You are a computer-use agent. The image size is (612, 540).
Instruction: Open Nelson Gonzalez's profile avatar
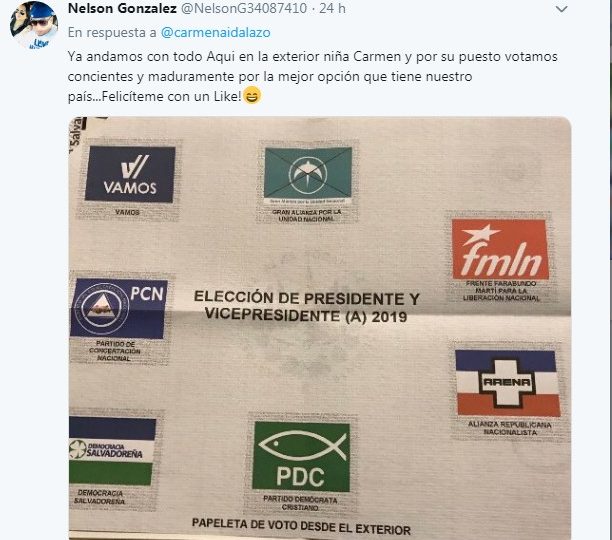(34, 25)
